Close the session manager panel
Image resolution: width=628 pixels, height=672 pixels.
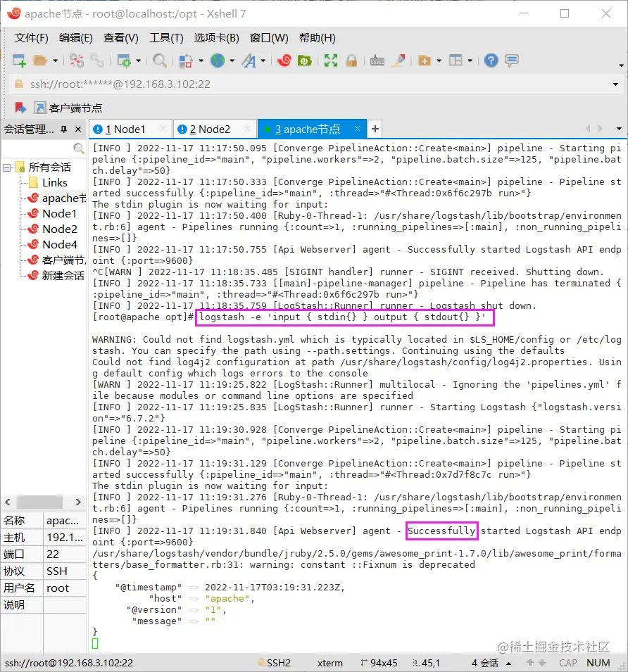point(78,129)
